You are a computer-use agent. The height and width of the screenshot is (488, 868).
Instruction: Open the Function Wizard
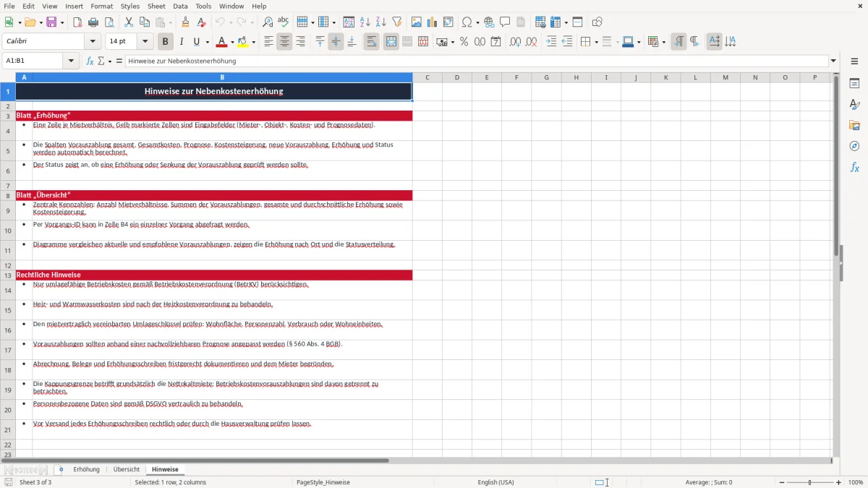[x=90, y=61]
